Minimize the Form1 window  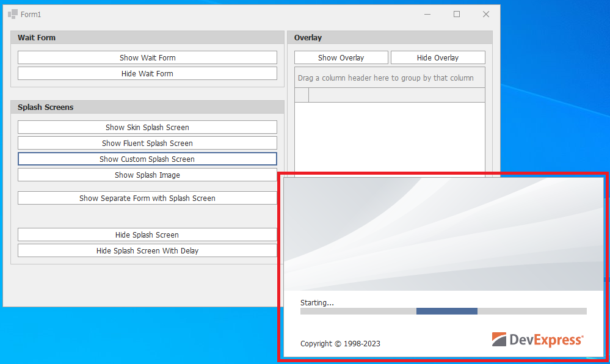click(x=427, y=15)
